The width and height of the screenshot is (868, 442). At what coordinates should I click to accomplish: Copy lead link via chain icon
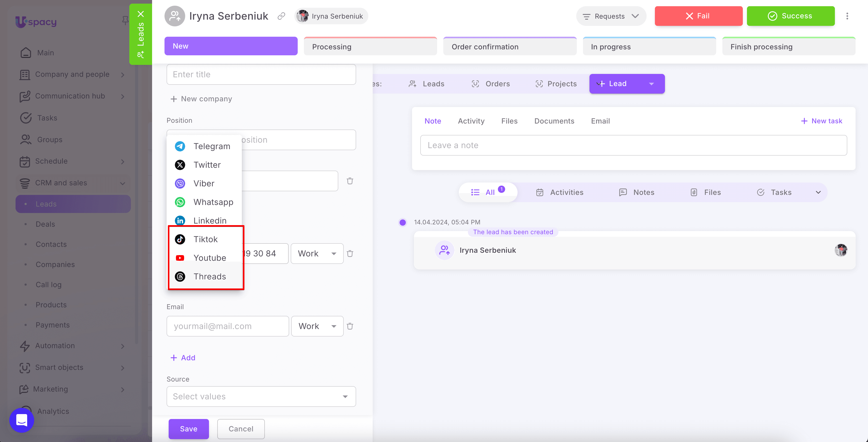click(281, 16)
